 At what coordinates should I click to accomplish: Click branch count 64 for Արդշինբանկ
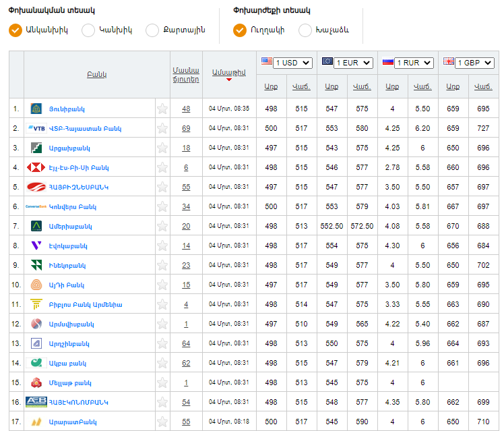point(186,343)
